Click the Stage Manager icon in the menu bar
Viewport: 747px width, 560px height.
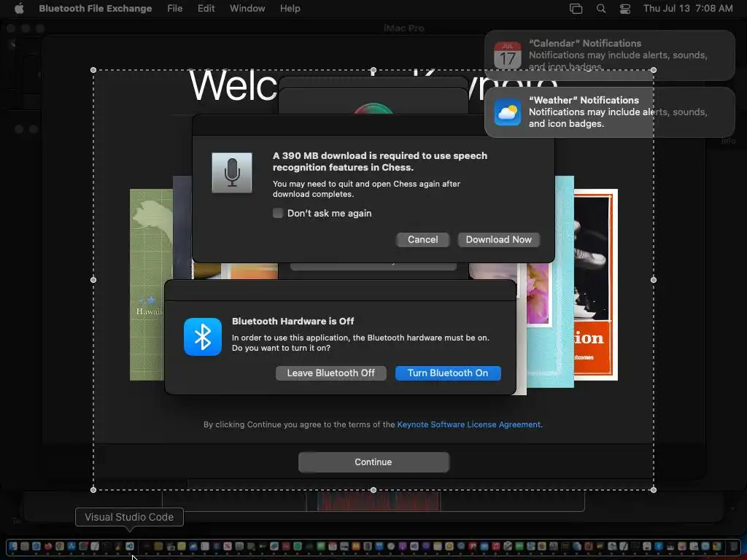click(576, 8)
